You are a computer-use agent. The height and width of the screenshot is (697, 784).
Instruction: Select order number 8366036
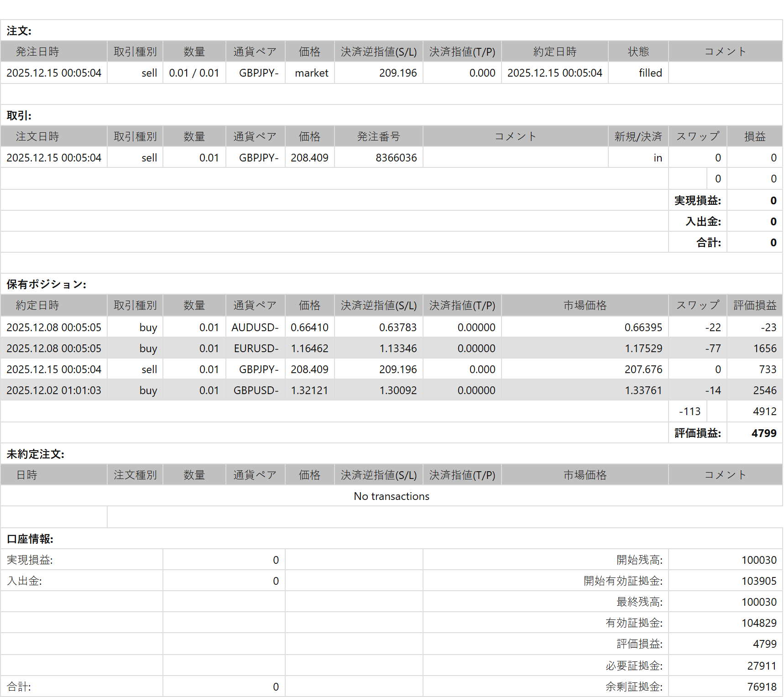point(396,158)
